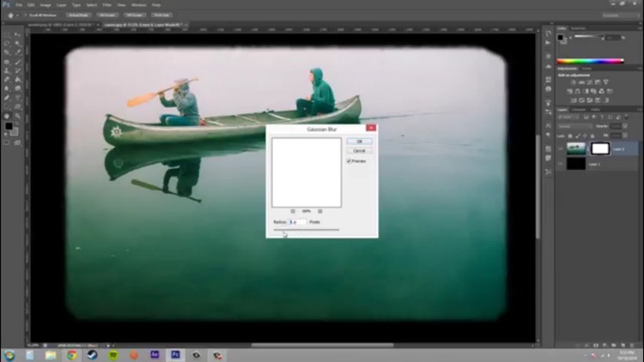644x362 pixels.
Task: Open the Window menu
Action: tap(138, 5)
